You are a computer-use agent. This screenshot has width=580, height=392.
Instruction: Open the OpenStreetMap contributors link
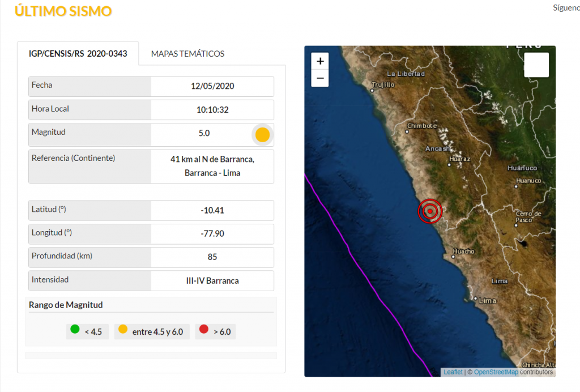(496, 372)
